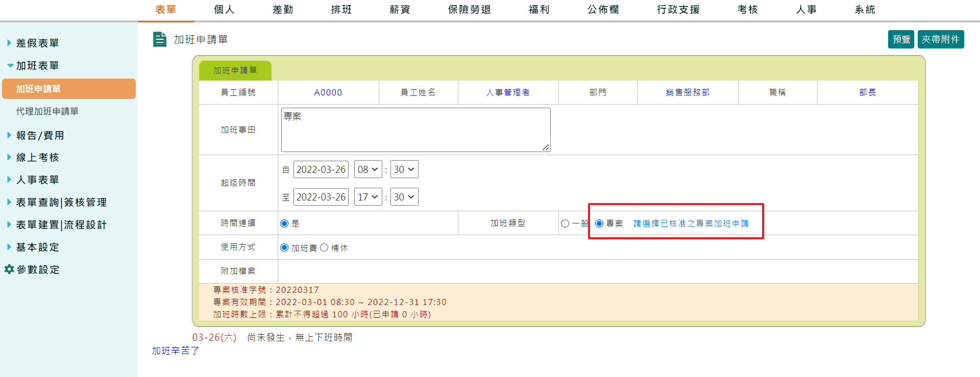
Task: Click the 請選擇已核准之專案加班申請 link
Action: tap(691, 223)
